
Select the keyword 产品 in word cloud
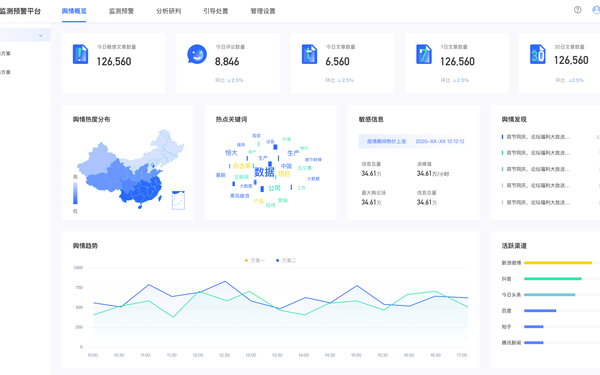pos(259,201)
